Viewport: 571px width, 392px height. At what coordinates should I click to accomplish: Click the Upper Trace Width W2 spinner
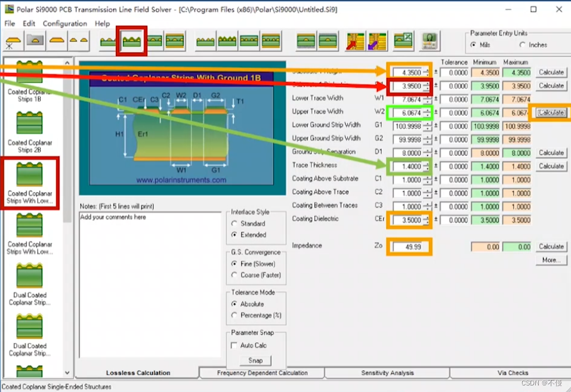[427, 113]
